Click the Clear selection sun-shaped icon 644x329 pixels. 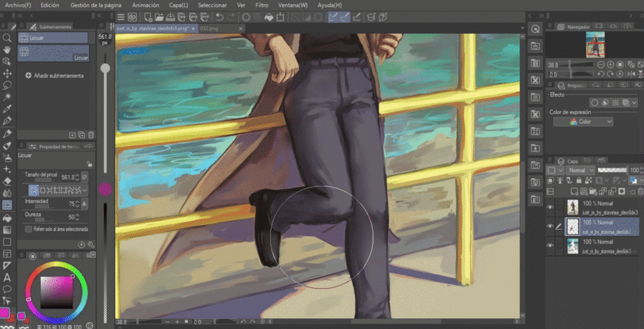[246, 17]
